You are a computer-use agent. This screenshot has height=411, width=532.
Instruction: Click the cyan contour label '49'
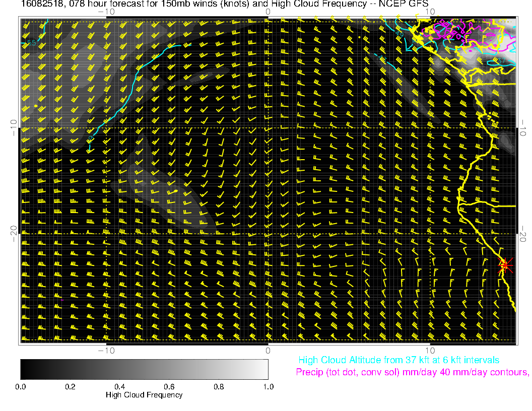point(400,34)
